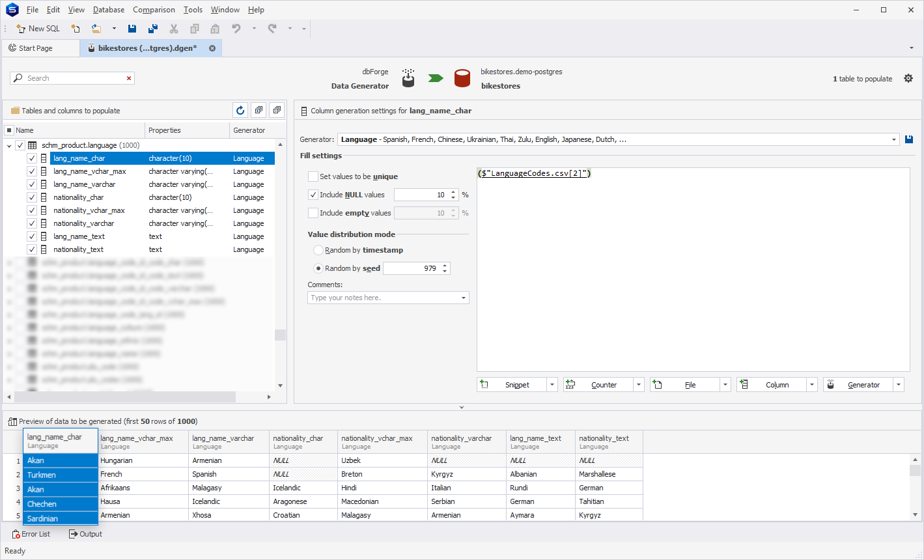Open the dropdown arrow beside open file icon
Image resolution: width=924 pixels, height=560 pixels.
click(114, 29)
